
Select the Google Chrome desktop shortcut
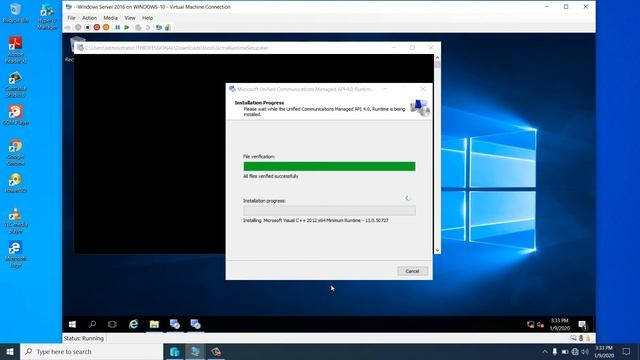tap(16, 152)
